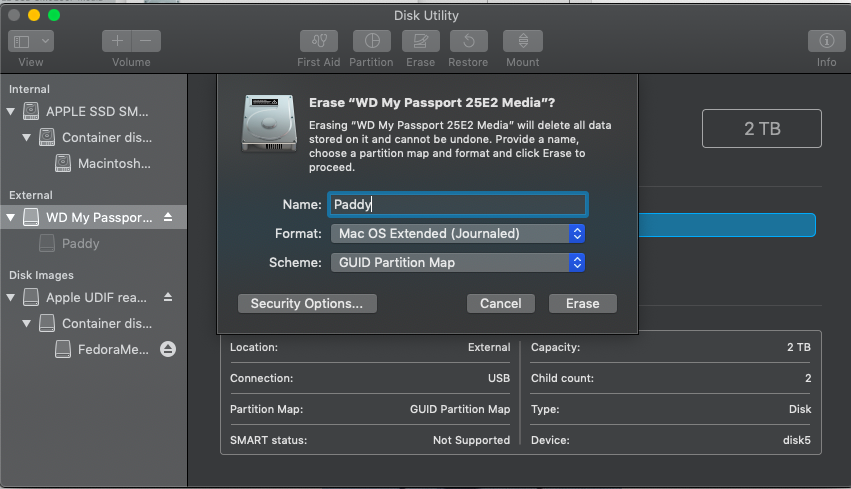851x489 pixels.
Task: Open the Info inspector icon
Action: coord(826,41)
